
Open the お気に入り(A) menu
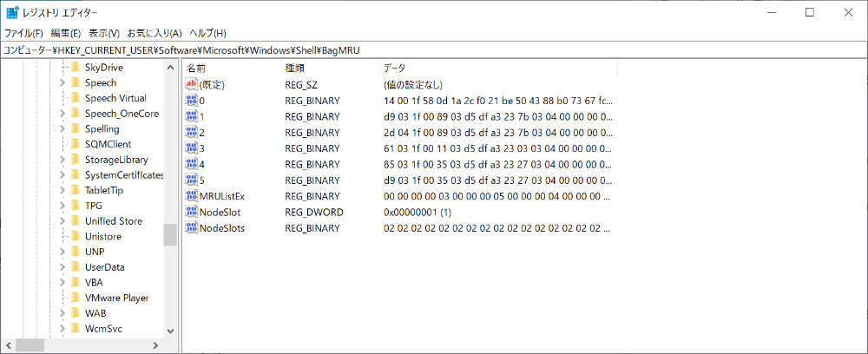coord(155,33)
